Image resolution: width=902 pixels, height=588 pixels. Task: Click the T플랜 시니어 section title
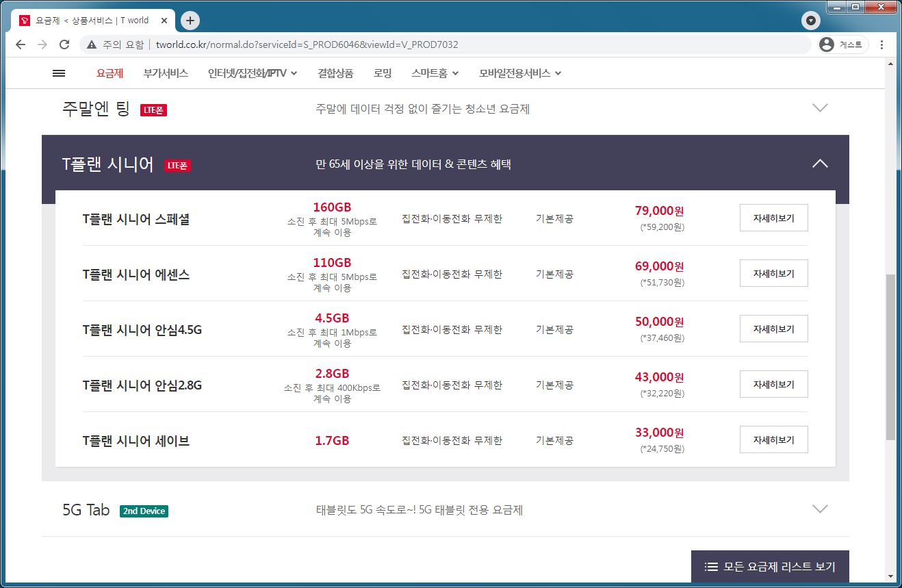[x=108, y=164]
